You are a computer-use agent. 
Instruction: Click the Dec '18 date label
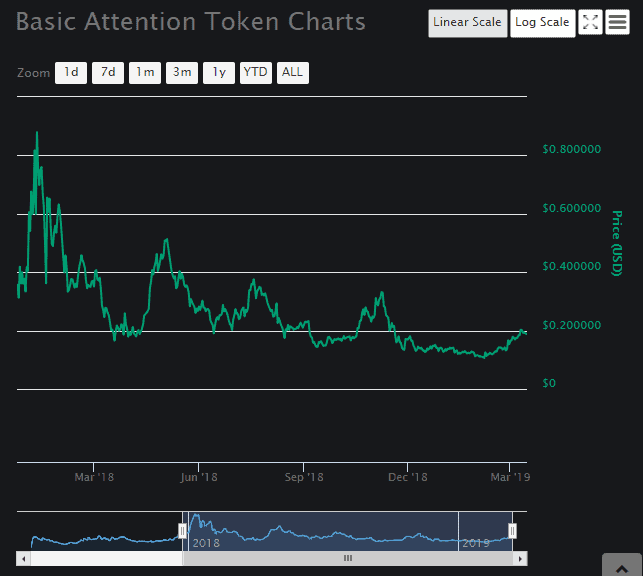tap(408, 477)
